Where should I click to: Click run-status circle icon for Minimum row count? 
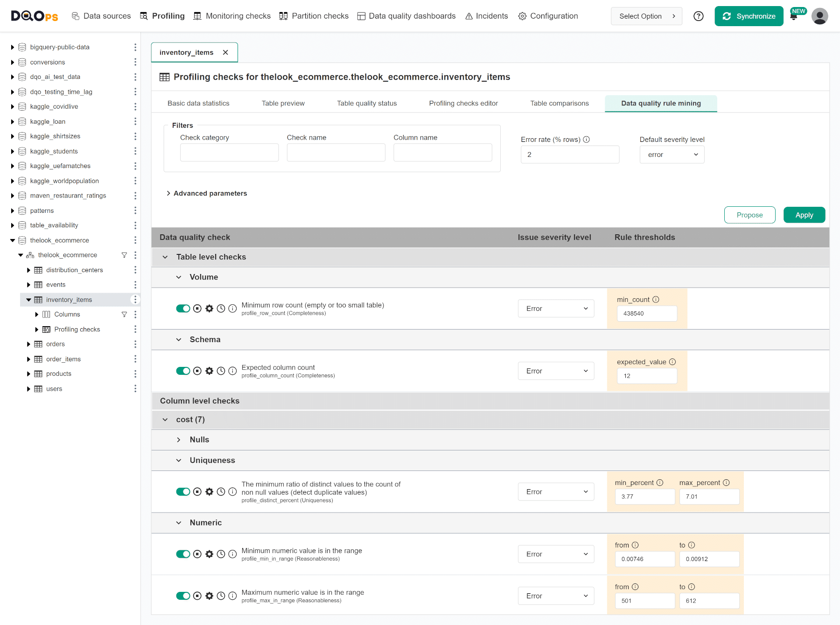click(x=197, y=309)
